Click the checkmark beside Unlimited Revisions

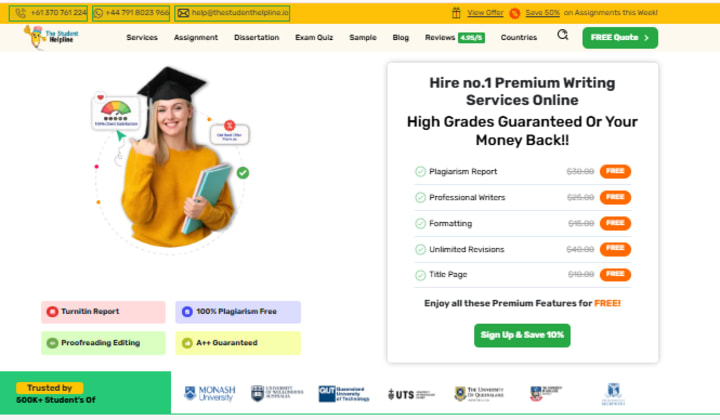[420, 250]
